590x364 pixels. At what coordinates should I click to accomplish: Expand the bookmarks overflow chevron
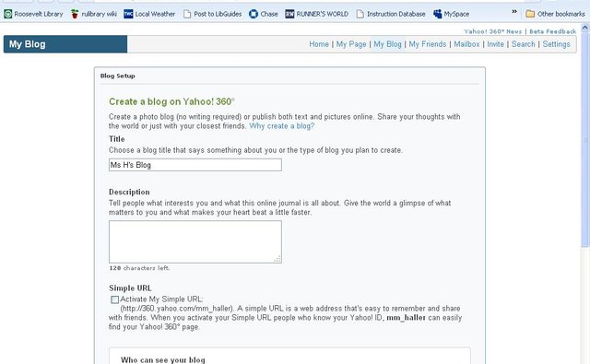pos(514,12)
